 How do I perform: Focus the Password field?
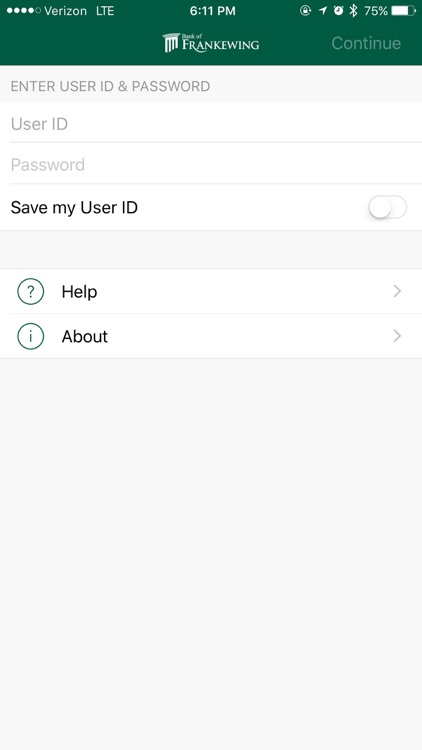(211, 165)
